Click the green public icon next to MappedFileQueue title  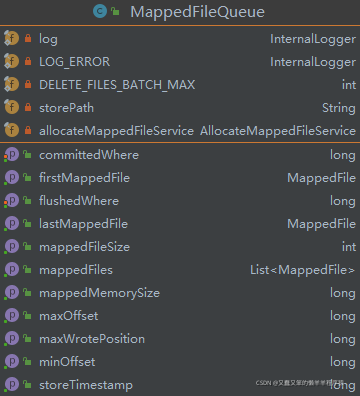115,12
